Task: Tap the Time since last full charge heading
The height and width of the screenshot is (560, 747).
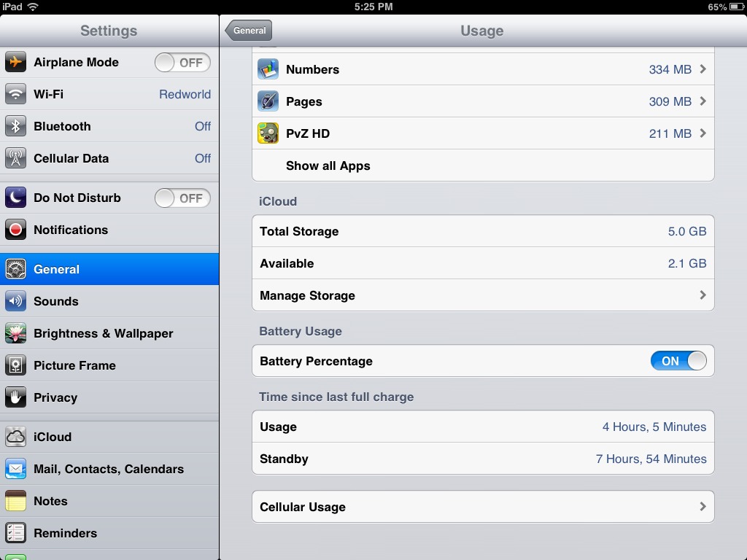Action: coord(336,397)
